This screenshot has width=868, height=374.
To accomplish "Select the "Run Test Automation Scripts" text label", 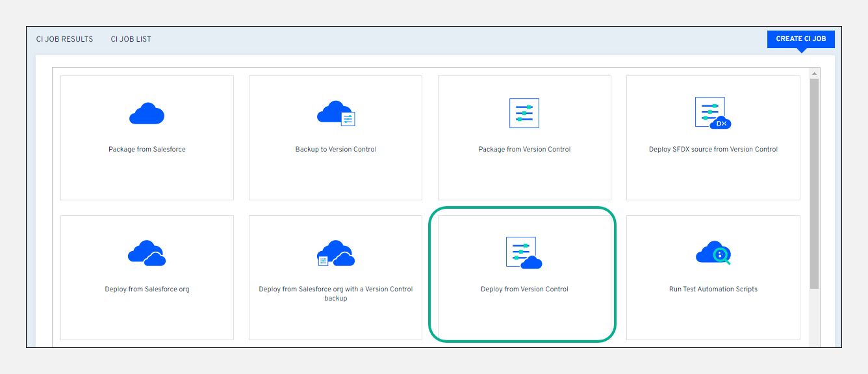I will (713, 289).
